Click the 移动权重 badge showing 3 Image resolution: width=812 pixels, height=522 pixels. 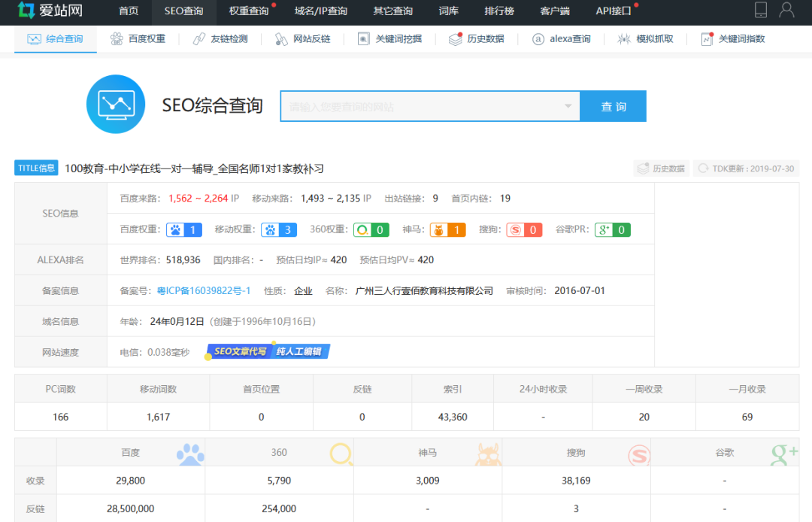(279, 230)
